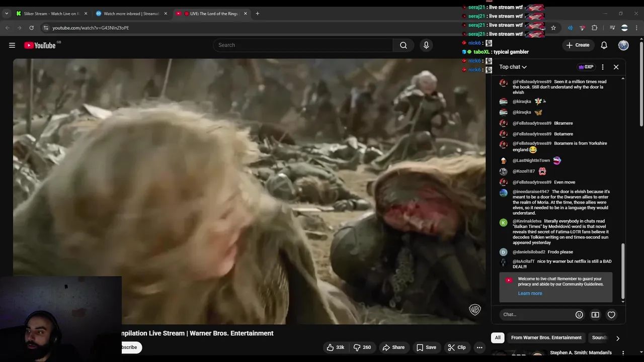Screen dimensions: 644x362
Task: Open more actions ellipsis below video
Action: coord(479,347)
